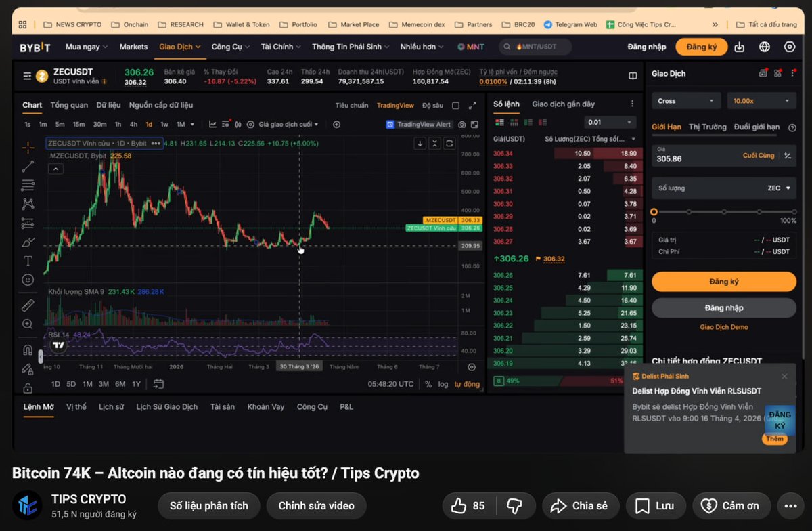Image resolution: width=812 pixels, height=531 pixels.
Task: Click the Đăng nhập button in trade panel
Action: coord(724,308)
